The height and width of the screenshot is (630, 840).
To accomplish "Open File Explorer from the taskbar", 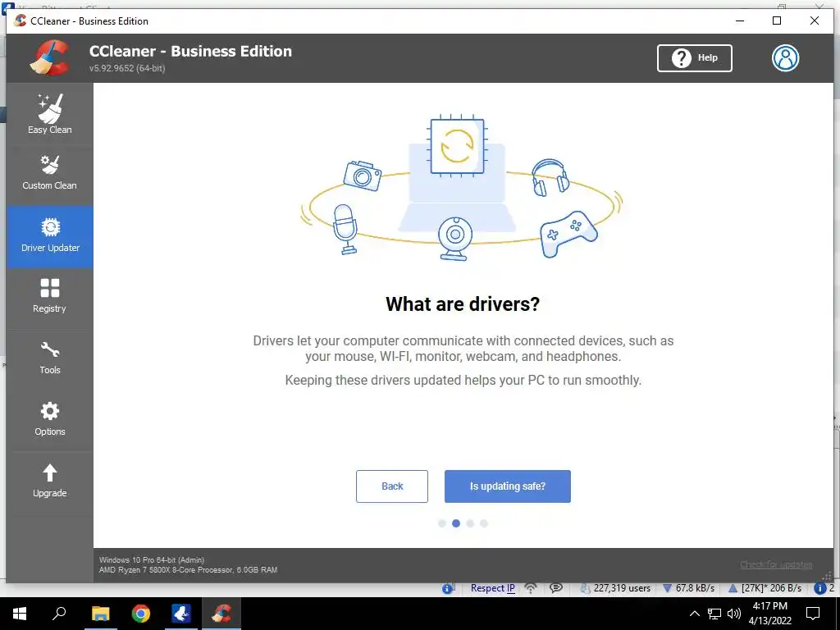I will point(100,614).
